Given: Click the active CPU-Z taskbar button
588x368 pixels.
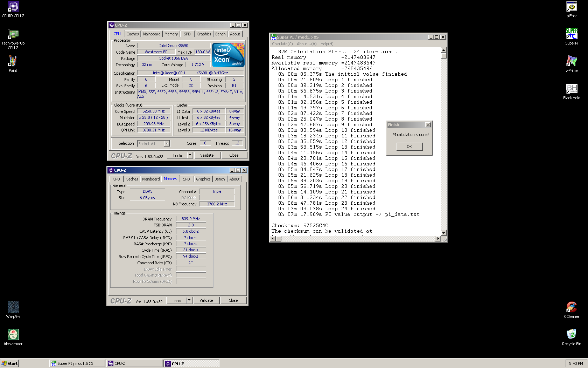Looking at the screenshot, I should pyautogui.click(x=191, y=363).
